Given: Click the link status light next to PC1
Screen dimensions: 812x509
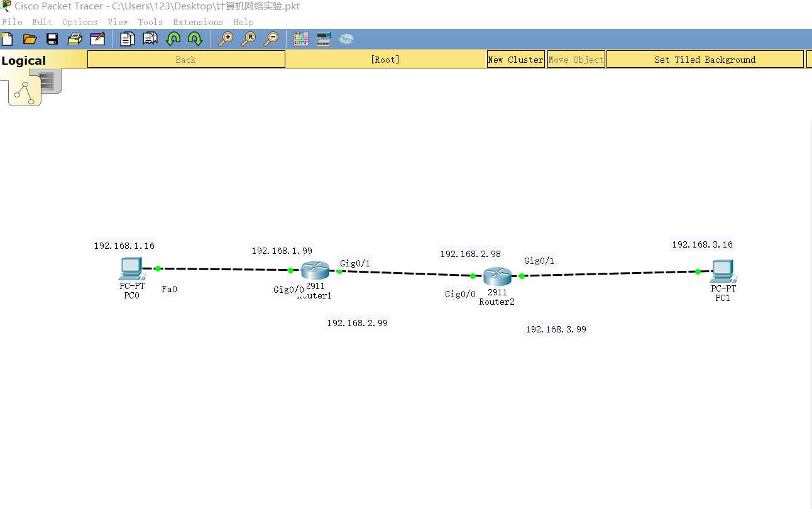Looking at the screenshot, I should coord(698,271).
